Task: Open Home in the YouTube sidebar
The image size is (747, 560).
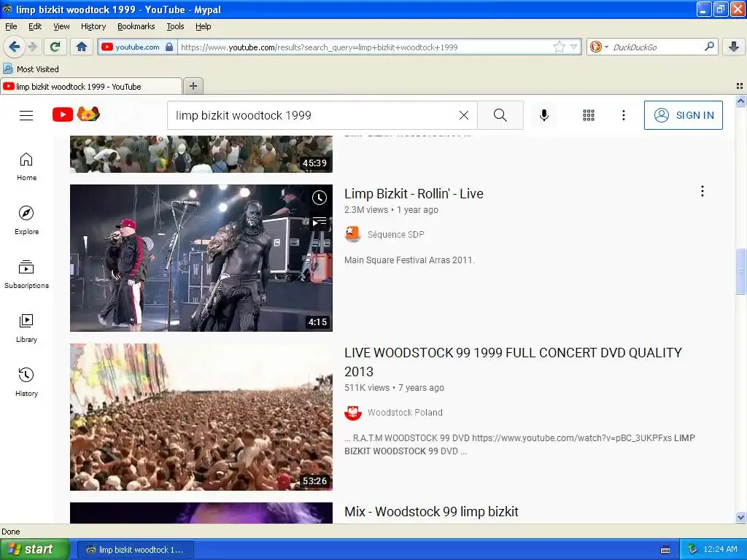Action: 27,167
